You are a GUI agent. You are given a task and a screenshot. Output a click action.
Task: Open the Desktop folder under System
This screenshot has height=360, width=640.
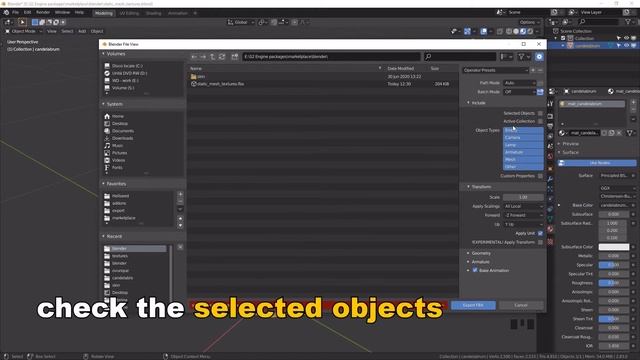(120, 124)
